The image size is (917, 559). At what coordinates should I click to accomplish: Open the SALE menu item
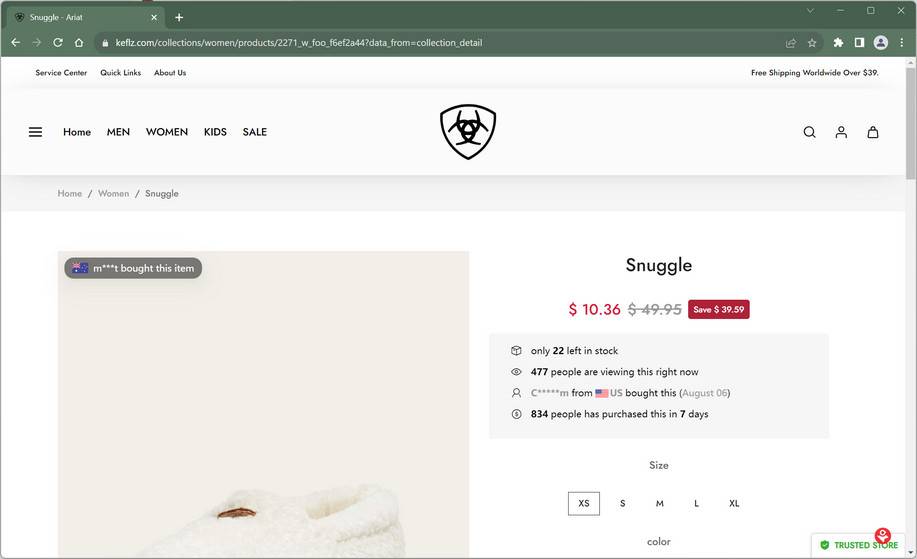coord(255,132)
